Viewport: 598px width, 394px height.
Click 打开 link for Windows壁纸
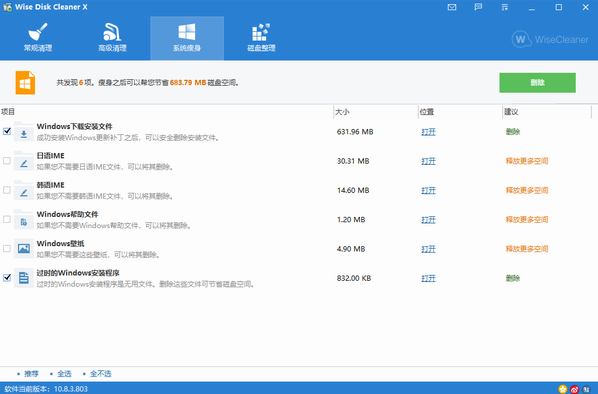click(428, 249)
